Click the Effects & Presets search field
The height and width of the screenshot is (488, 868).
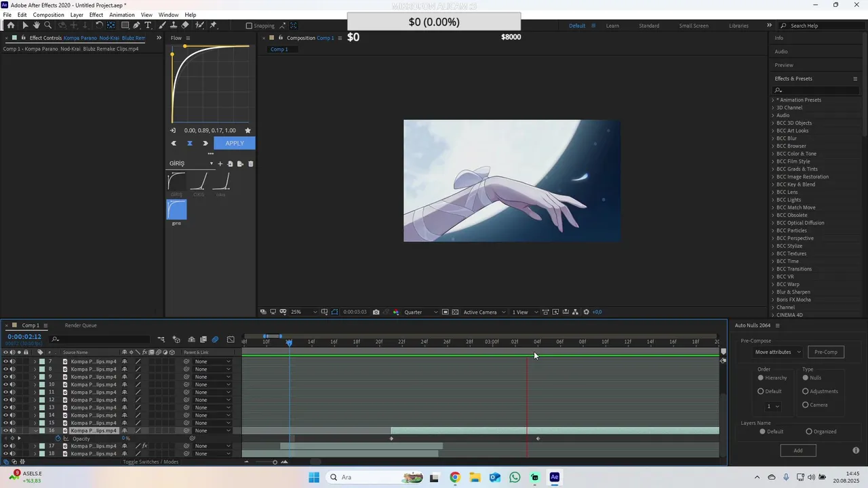coord(816,90)
